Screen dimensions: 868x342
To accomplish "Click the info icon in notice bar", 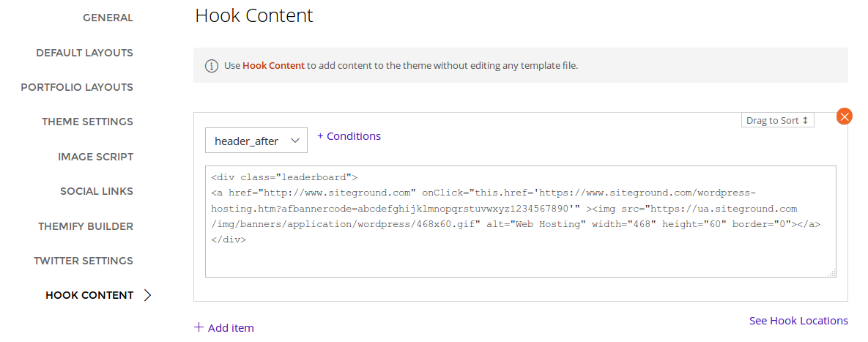I will [x=211, y=66].
